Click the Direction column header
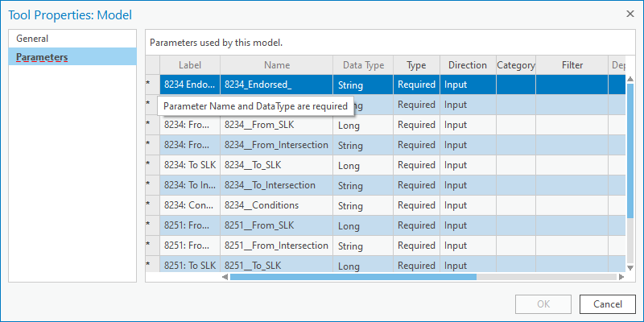This screenshot has width=644, height=322. click(x=468, y=65)
